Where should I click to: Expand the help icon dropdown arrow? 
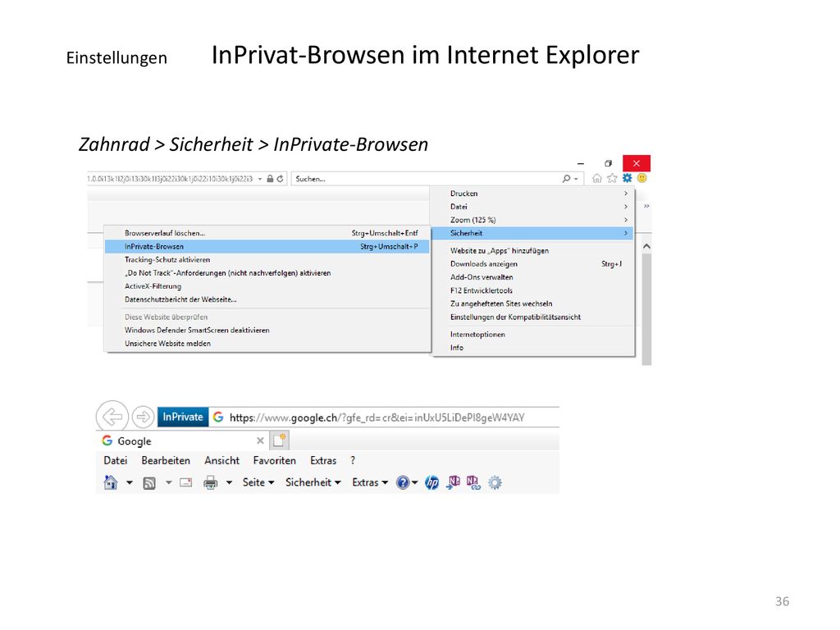(414, 482)
